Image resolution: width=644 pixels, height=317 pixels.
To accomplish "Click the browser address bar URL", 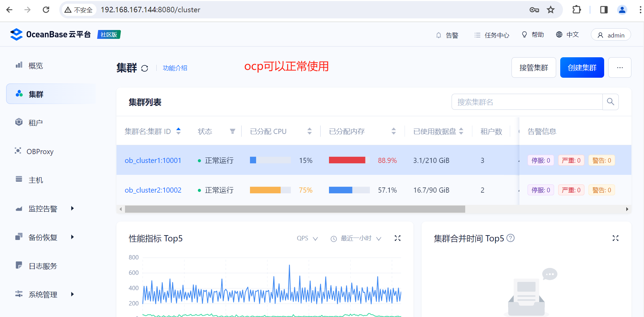I will tap(150, 10).
